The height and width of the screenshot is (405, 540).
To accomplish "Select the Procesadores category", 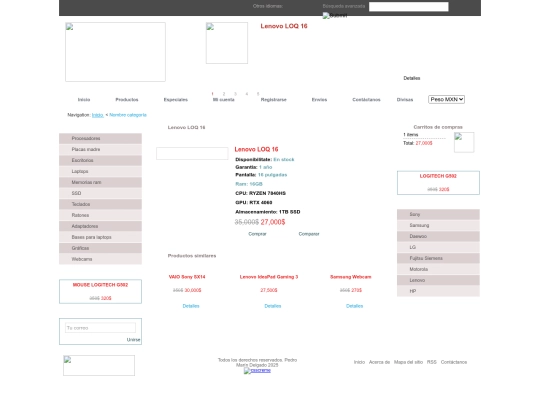I will 100,138.
